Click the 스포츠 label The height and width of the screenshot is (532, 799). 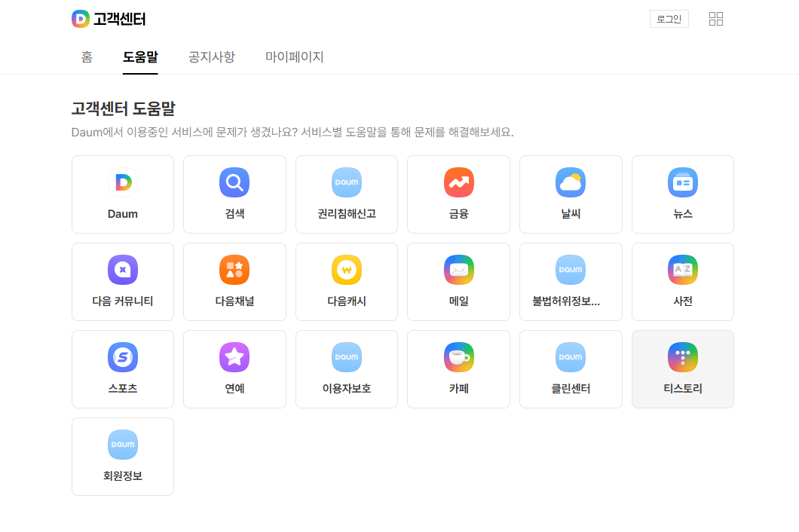click(123, 389)
